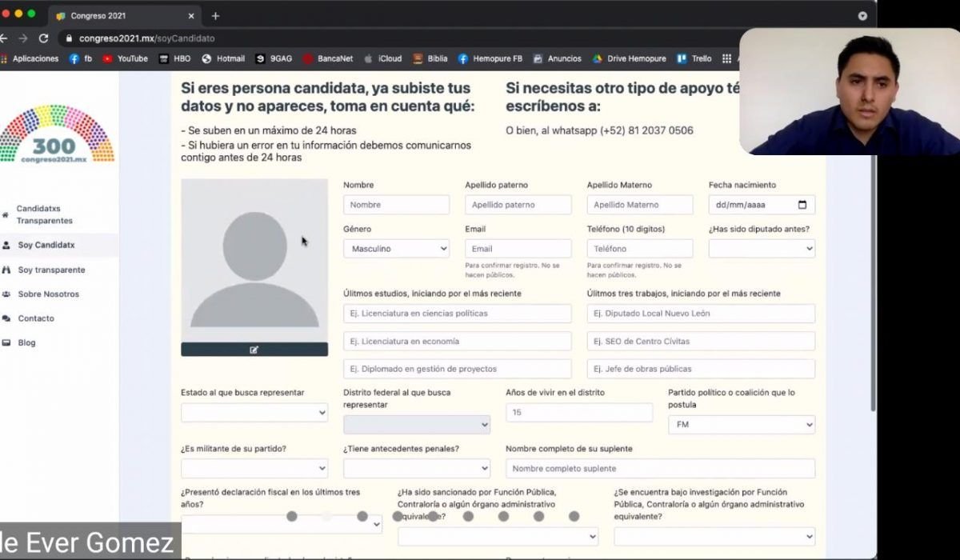The width and height of the screenshot is (960, 560).
Task: Close the Congreso 2021 tab
Action: 191,16
